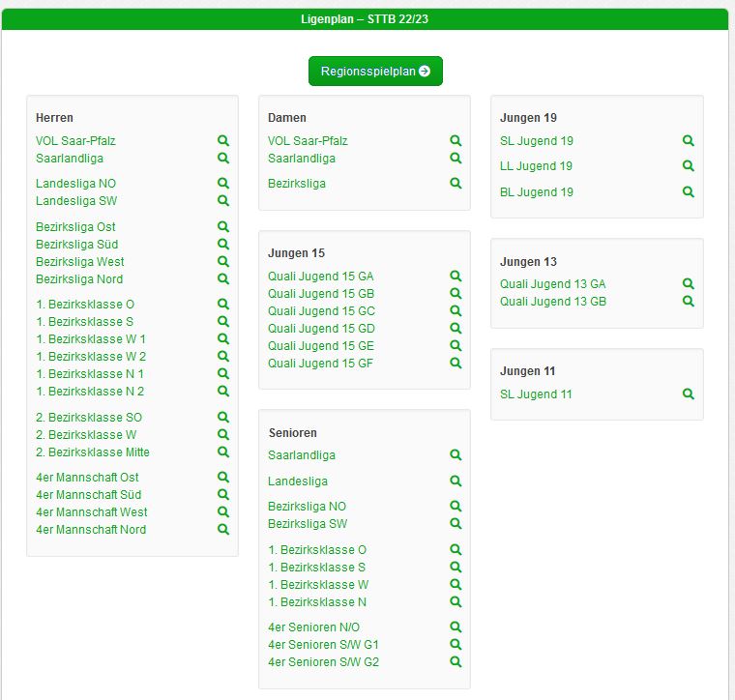Open the Landesliga SW league link
This screenshot has height=700, width=735.
tap(76, 201)
